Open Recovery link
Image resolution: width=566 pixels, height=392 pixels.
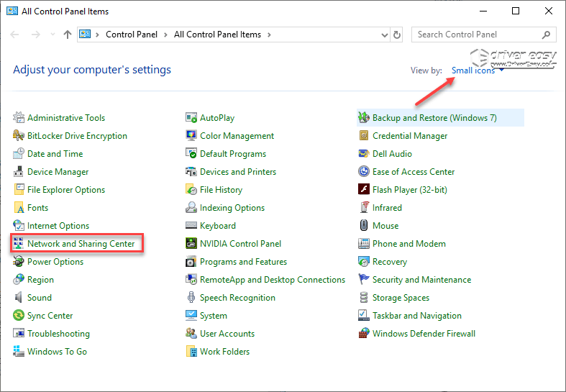coord(390,262)
